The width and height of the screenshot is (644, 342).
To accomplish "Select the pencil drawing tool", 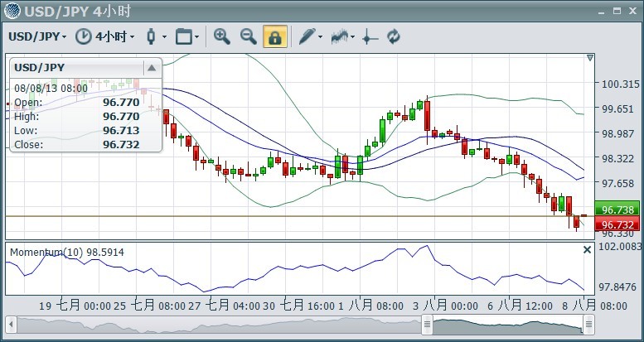I will click(x=307, y=36).
